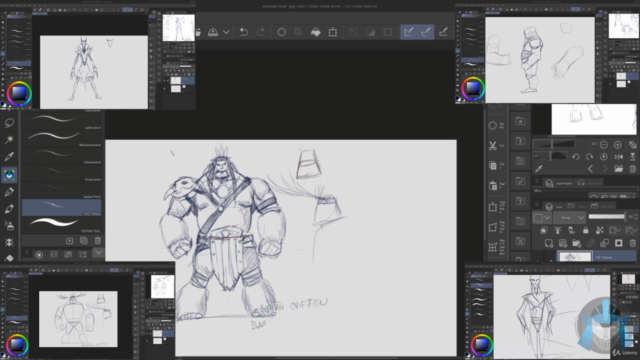
Task: Select the Pen nib tool
Action: click(x=9, y=192)
